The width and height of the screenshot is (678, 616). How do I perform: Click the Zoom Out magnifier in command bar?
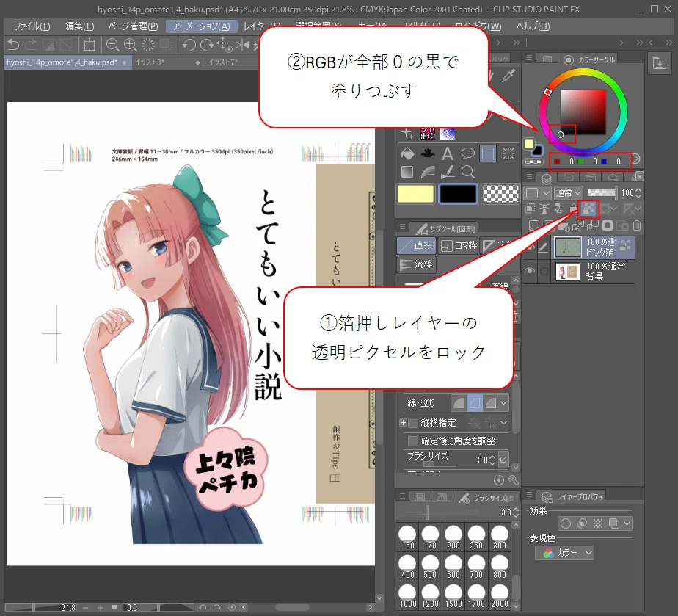tap(112, 45)
